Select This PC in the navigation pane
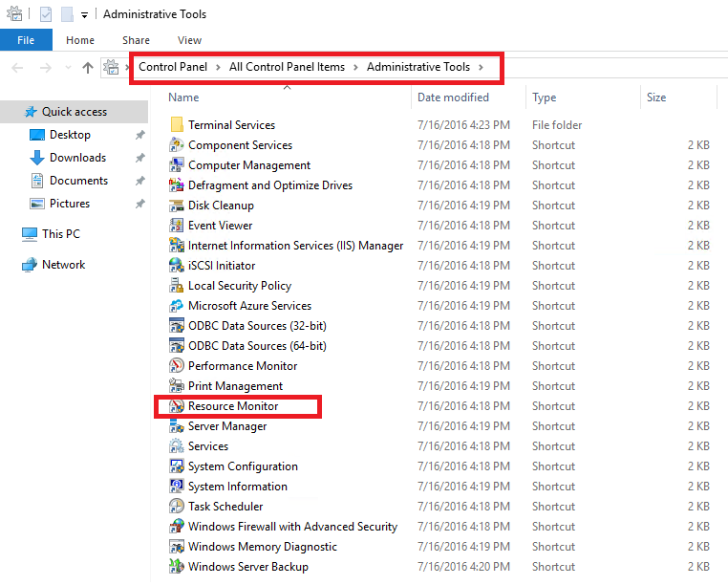Image resolution: width=728 pixels, height=585 pixels. click(61, 234)
